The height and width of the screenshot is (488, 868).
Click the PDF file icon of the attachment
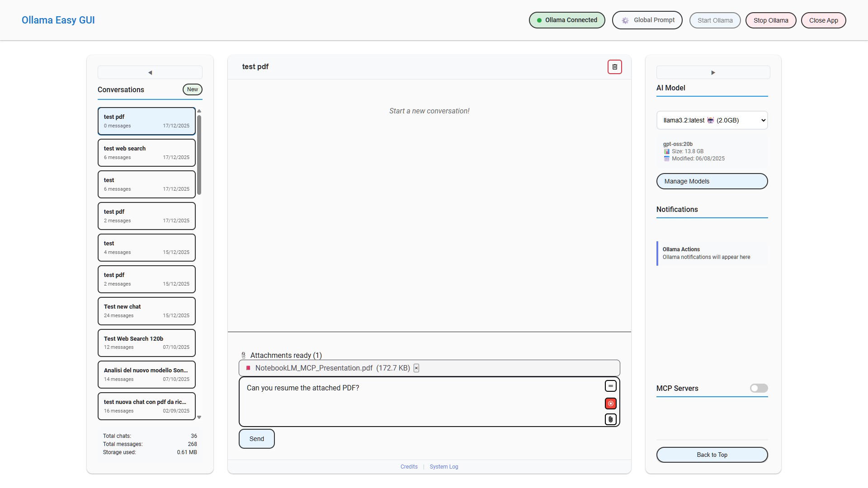pos(248,368)
